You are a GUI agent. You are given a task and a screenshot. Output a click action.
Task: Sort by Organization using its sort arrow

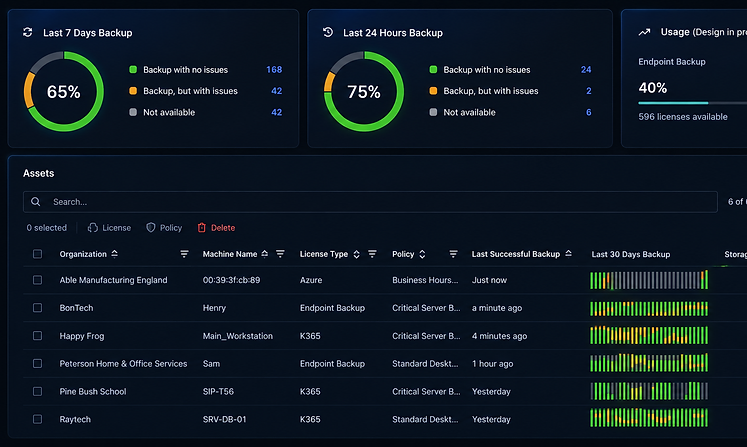(x=114, y=254)
